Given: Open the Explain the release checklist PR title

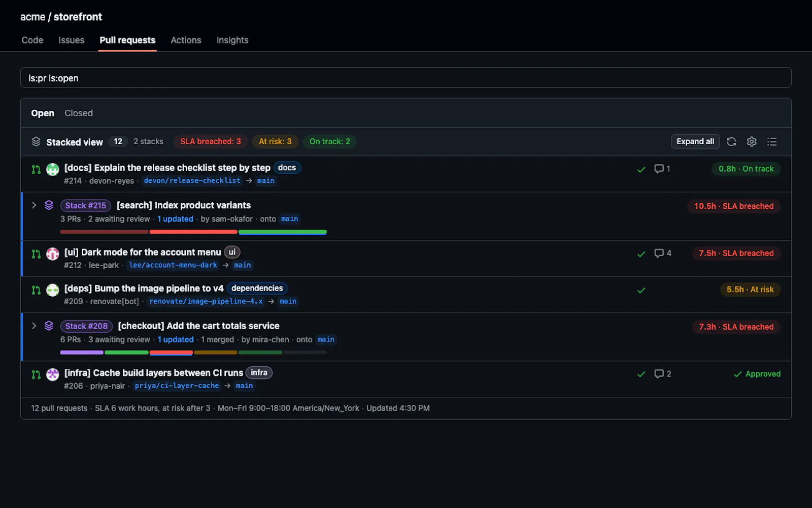Looking at the screenshot, I should coord(167,168).
